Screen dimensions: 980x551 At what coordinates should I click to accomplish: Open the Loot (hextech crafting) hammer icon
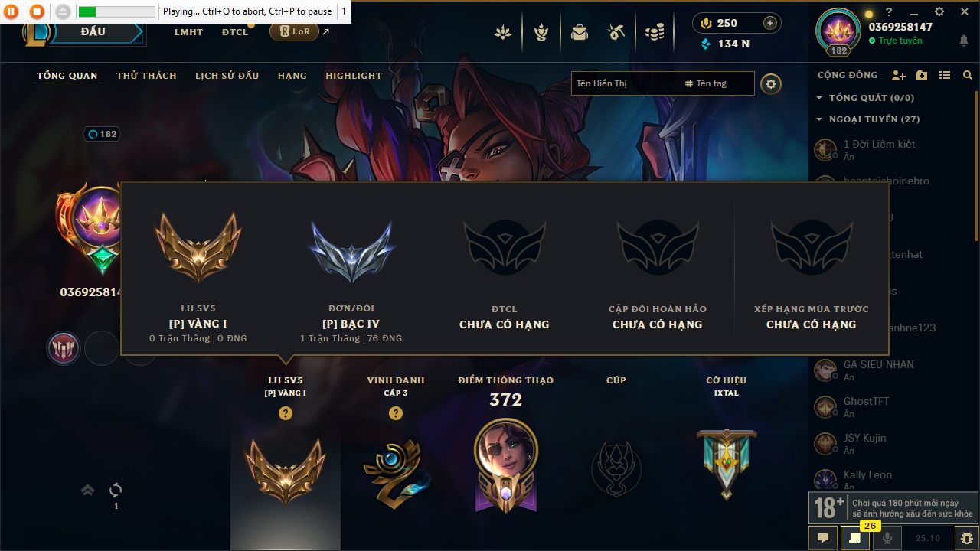pos(616,32)
